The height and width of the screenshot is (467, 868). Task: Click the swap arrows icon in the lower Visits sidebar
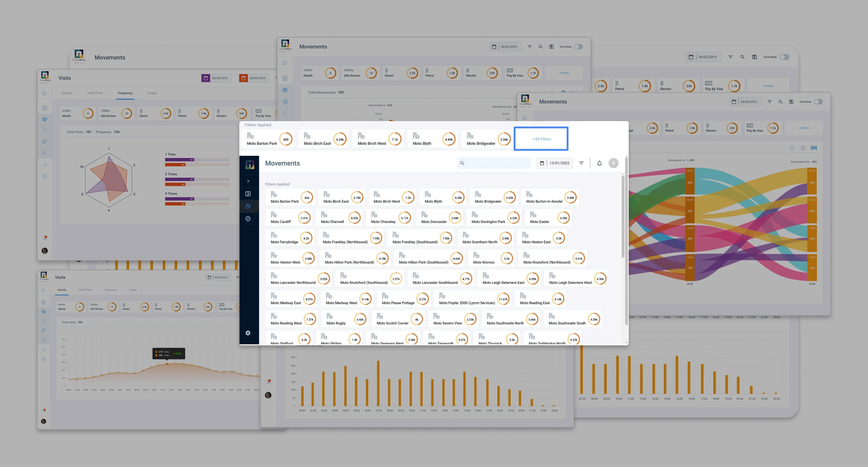(x=43, y=330)
